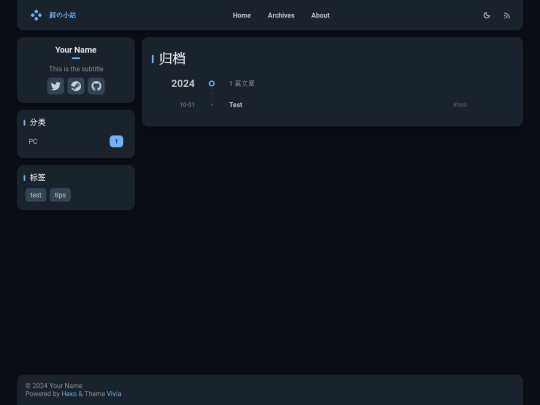The width and height of the screenshot is (540, 405).
Task: Open the Hexo link in the footer
Action: coord(69,394)
